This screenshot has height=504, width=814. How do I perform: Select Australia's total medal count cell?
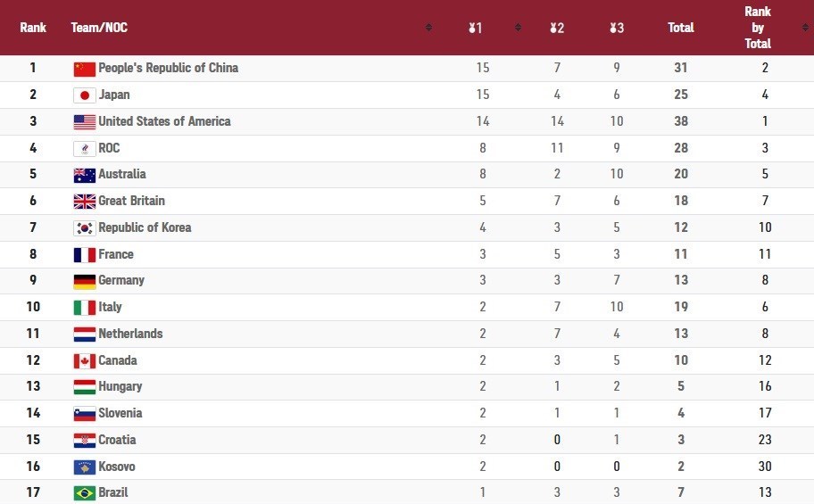click(681, 175)
